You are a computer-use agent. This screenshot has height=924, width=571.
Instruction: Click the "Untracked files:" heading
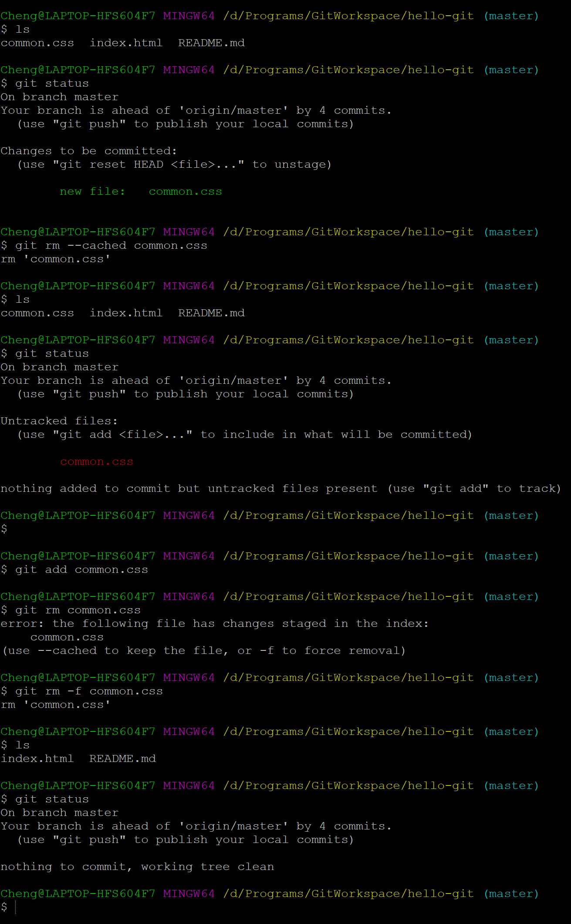(59, 421)
